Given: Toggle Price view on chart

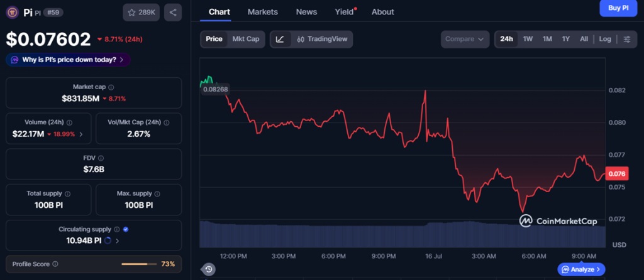Looking at the screenshot, I should [x=214, y=40].
